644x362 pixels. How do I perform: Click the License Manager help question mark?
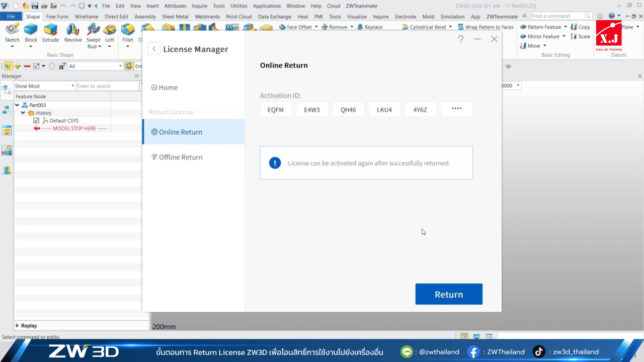[x=461, y=39]
